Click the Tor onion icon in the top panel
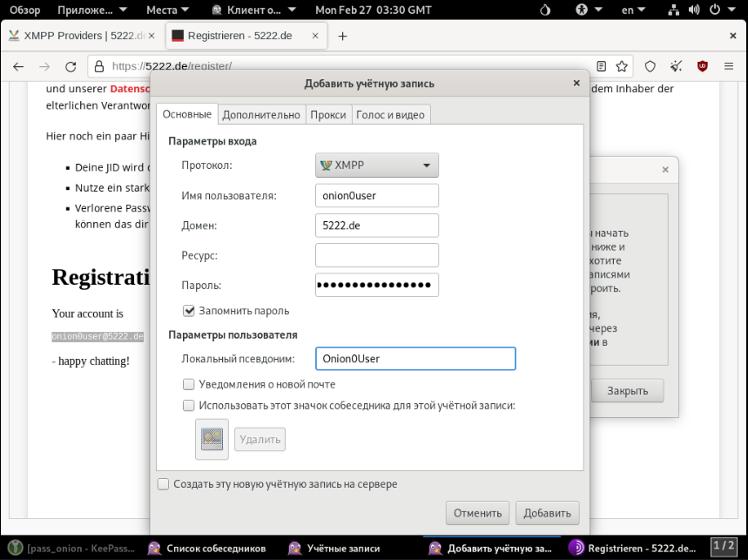 coord(546,10)
